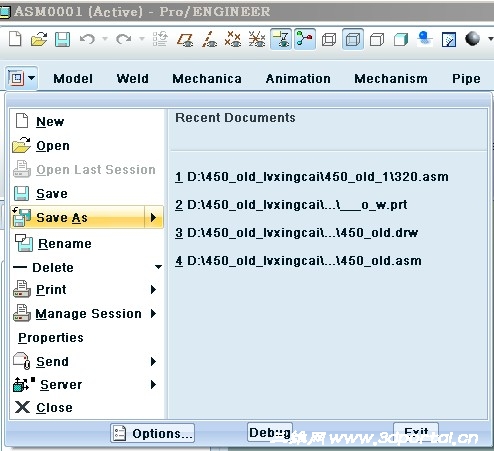Open recent file 320.asm
The image size is (494, 451).
[312, 177]
